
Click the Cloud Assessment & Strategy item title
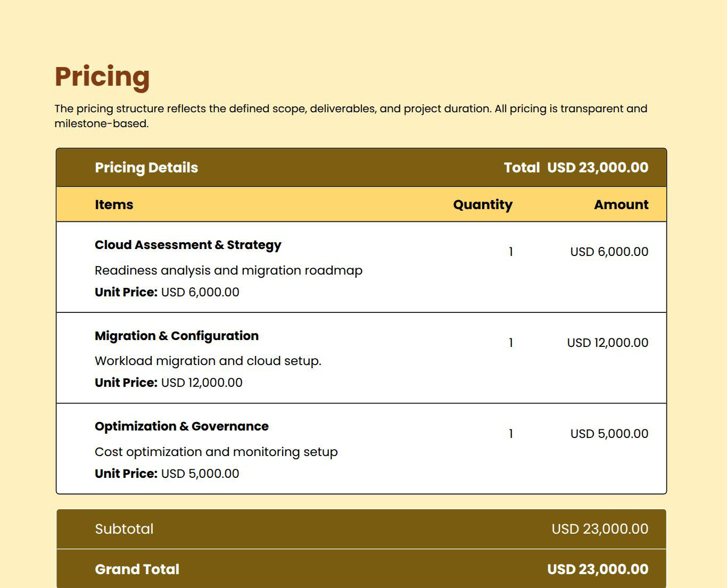coord(188,245)
